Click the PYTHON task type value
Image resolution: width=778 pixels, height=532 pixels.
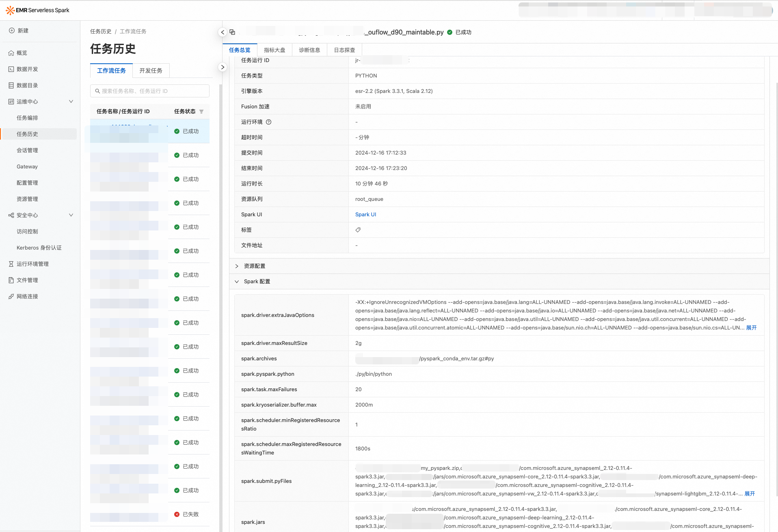click(x=366, y=76)
